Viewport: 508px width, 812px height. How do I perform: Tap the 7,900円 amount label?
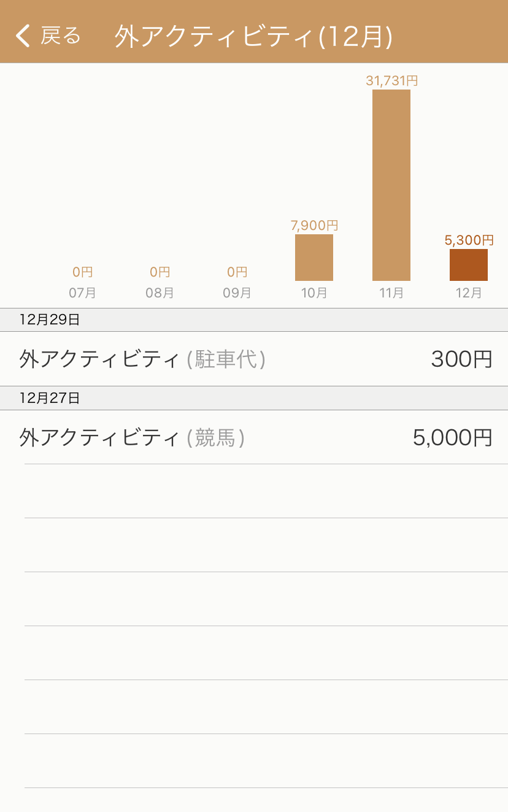(314, 225)
